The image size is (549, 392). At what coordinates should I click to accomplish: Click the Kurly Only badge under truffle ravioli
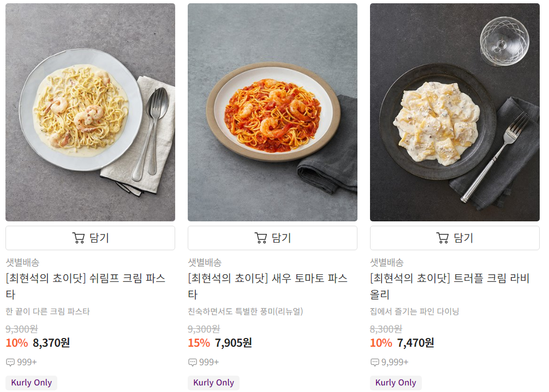pos(396,382)
